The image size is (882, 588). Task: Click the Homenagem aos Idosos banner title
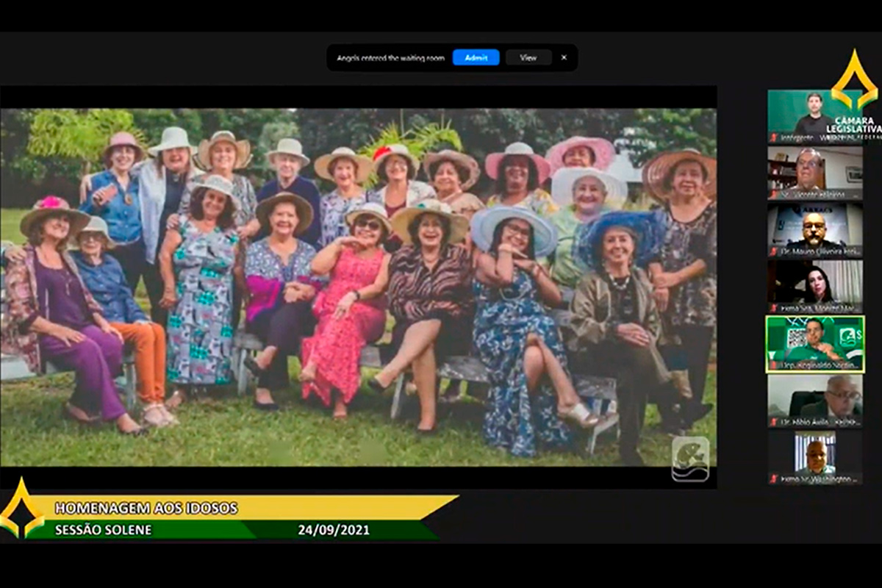pos(146,508)
